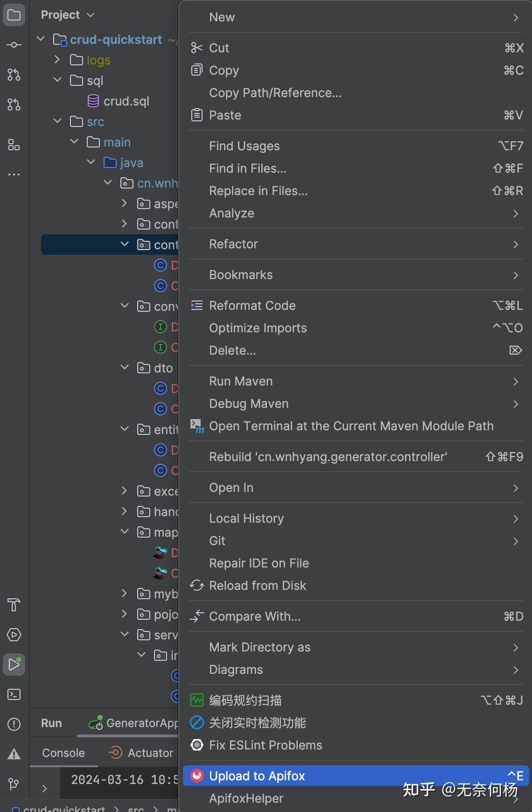Viewport: 532px width, 812px height.
Task: Open the Structure tool window icon
Action: pyautogui.click(x=14, y=145)
